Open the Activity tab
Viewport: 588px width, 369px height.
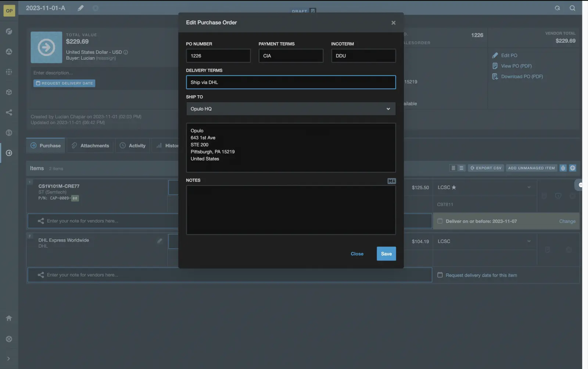pos(133,146)
